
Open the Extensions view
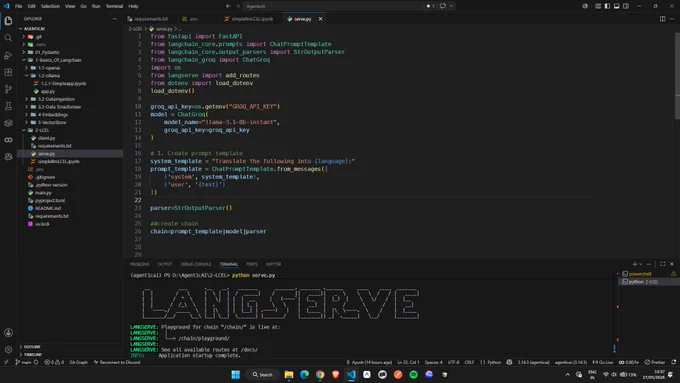point(8,72)
